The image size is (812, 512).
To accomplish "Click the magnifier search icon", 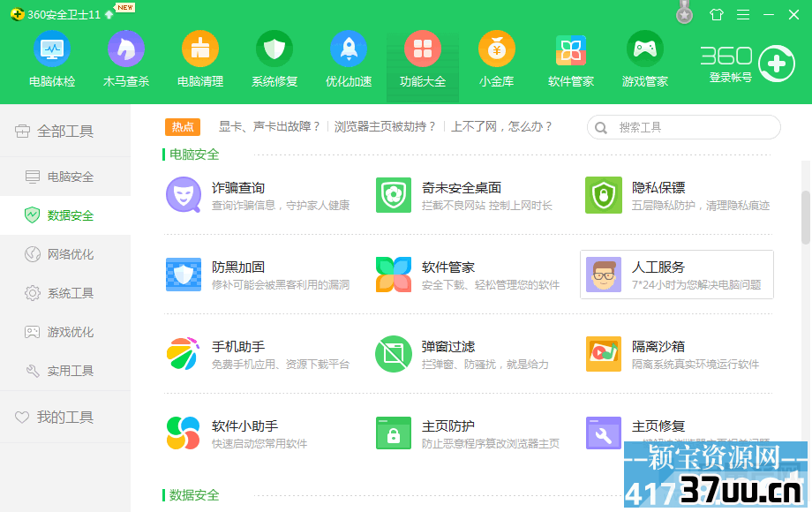I will (x=601, y=128).
